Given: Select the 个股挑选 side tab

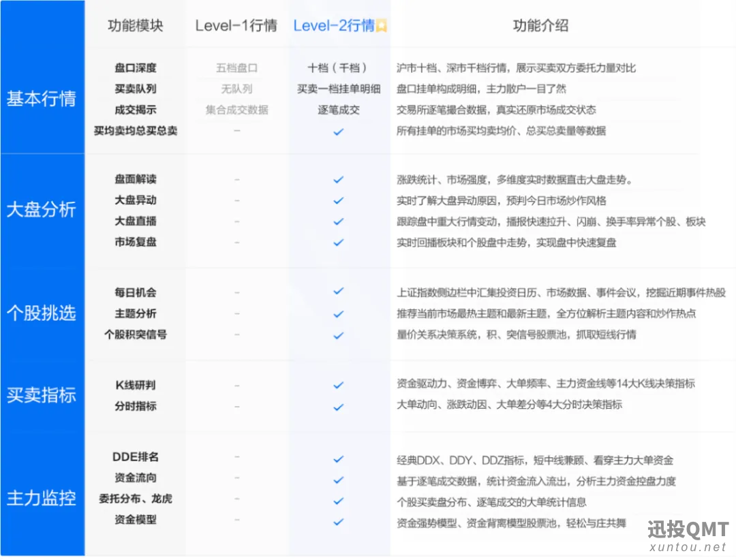Looking at the screenshot, I should click(41, 313).
